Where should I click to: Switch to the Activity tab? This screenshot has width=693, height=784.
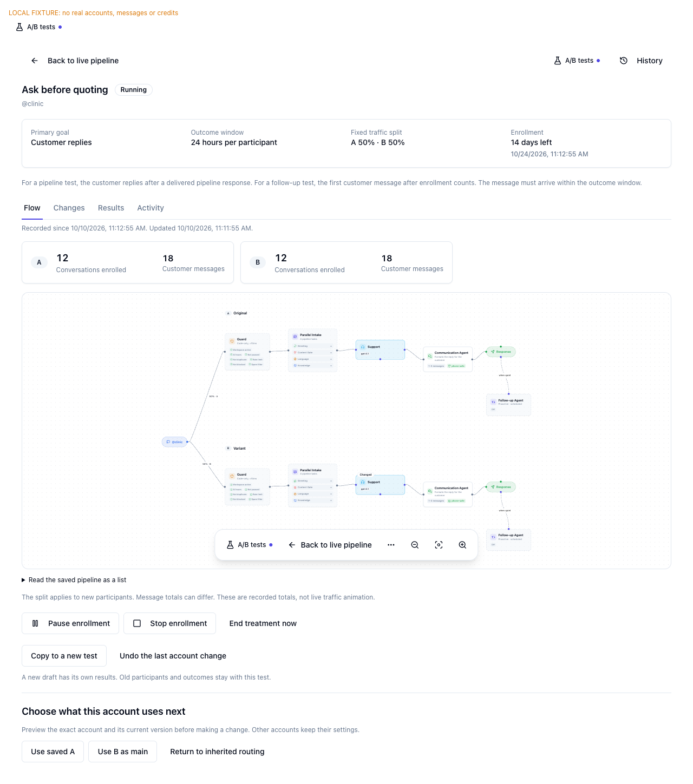(151, 208)
